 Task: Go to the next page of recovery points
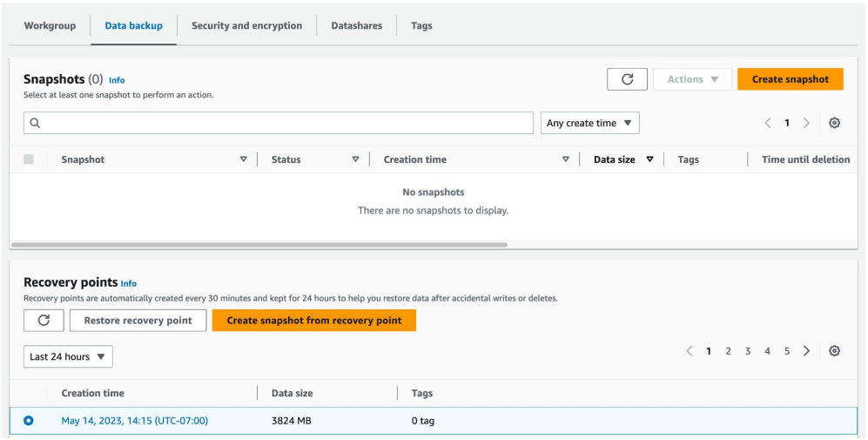[806, 351]
